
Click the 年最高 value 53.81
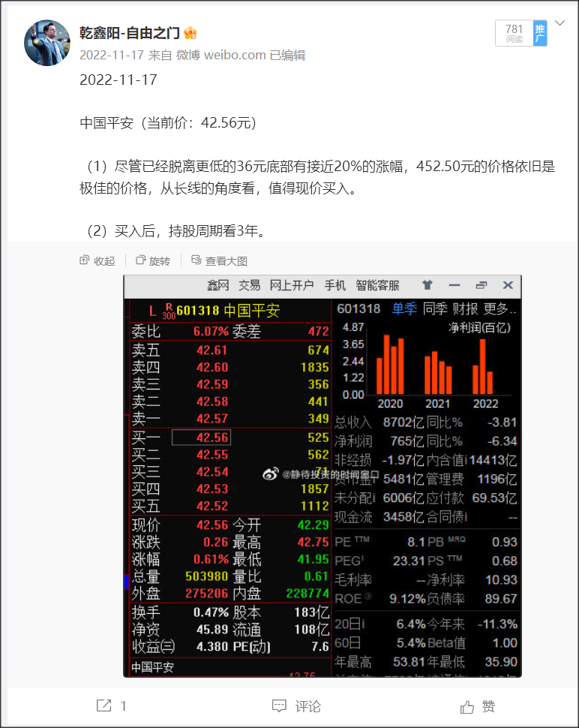pos(409,662)
